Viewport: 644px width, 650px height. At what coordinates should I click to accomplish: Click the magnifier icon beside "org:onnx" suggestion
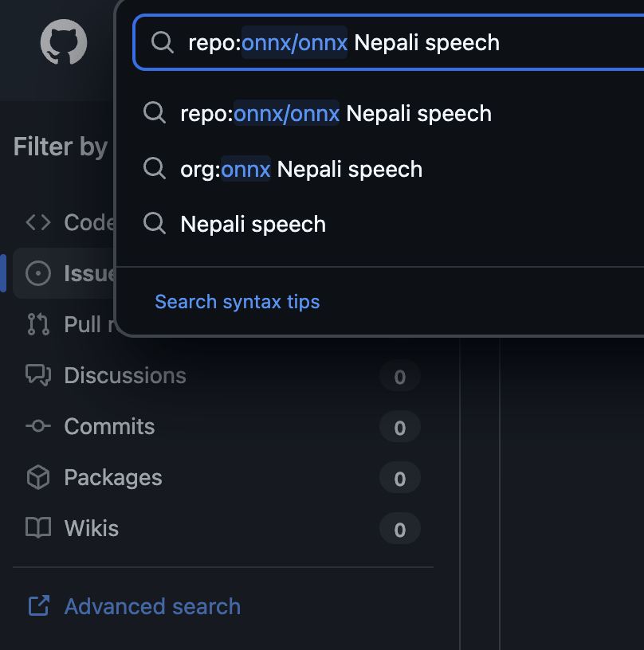point(155,169)
